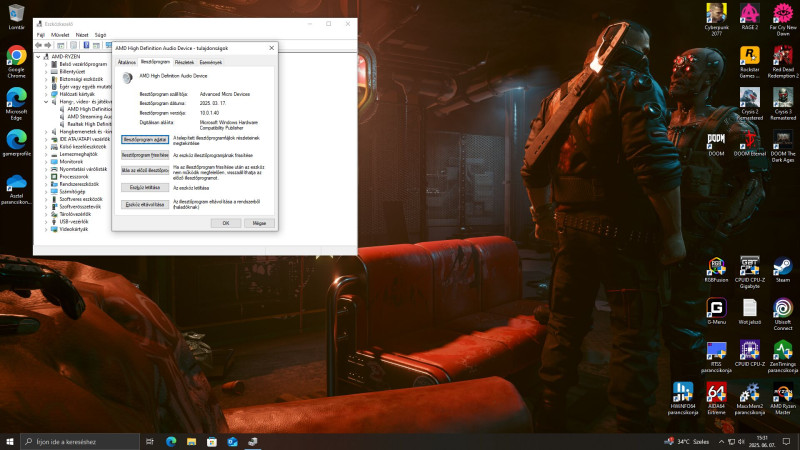Expand the Processzorok category
The image size is (800, 450).
46,177
